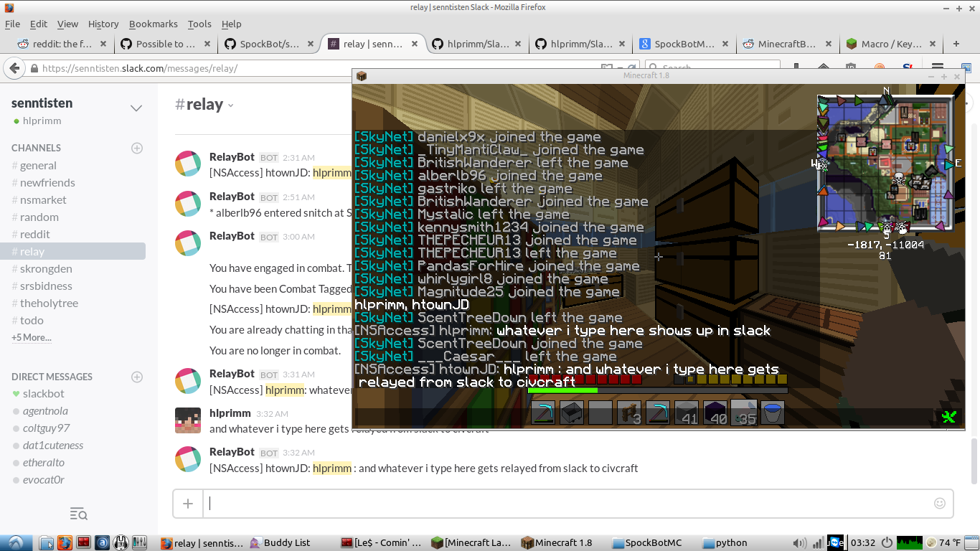The image size is (980, 551).
Task: Open Firefox Tools menu
Action: coord(199,24)
